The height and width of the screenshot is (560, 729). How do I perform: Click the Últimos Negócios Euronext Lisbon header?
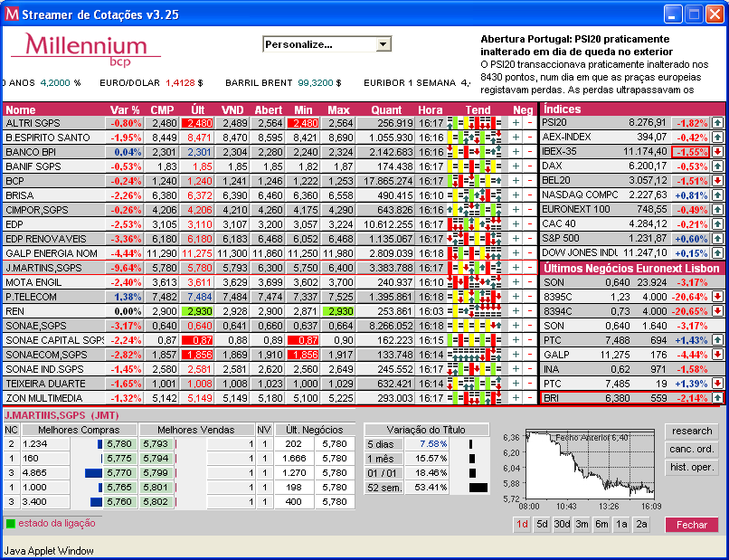631,269
